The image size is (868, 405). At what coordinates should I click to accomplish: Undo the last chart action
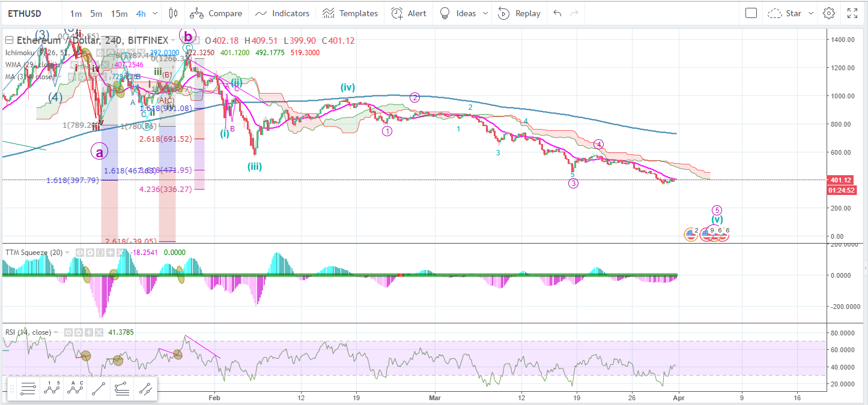coord(557,13)
